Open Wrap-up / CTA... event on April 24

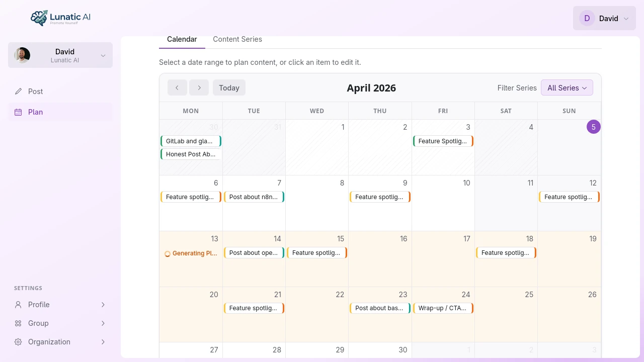(443, 308)
